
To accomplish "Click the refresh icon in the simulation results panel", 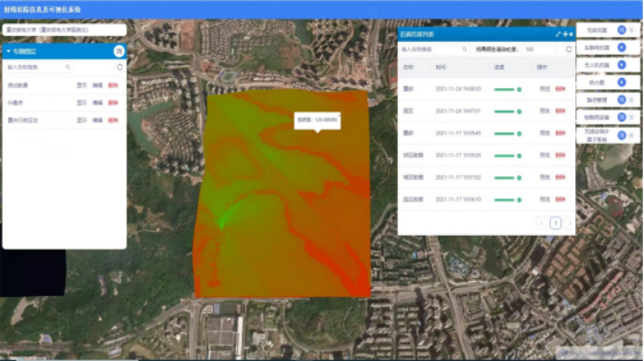I will tap(569, 49).
